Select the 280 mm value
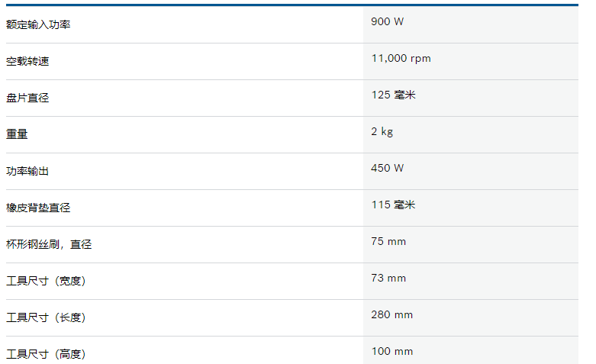Viewport: 596px width, 364px height. [x=392, y=315]
